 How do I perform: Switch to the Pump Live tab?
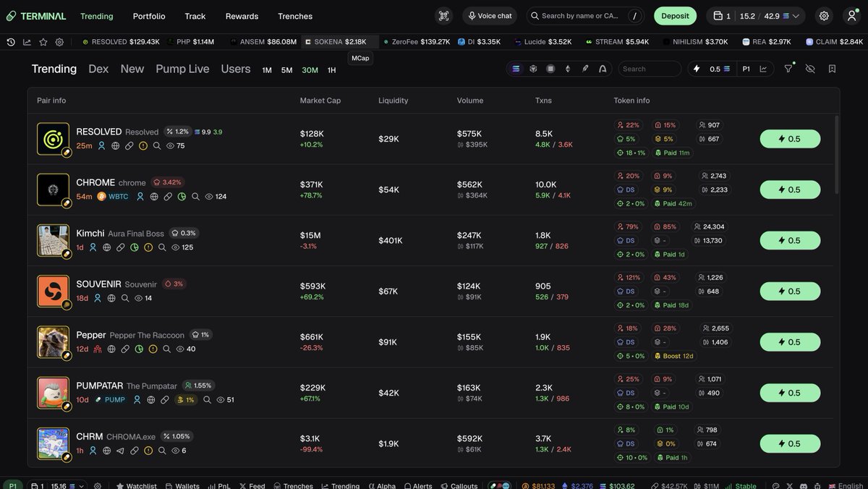pyautogui.click(x=182, y=69)
